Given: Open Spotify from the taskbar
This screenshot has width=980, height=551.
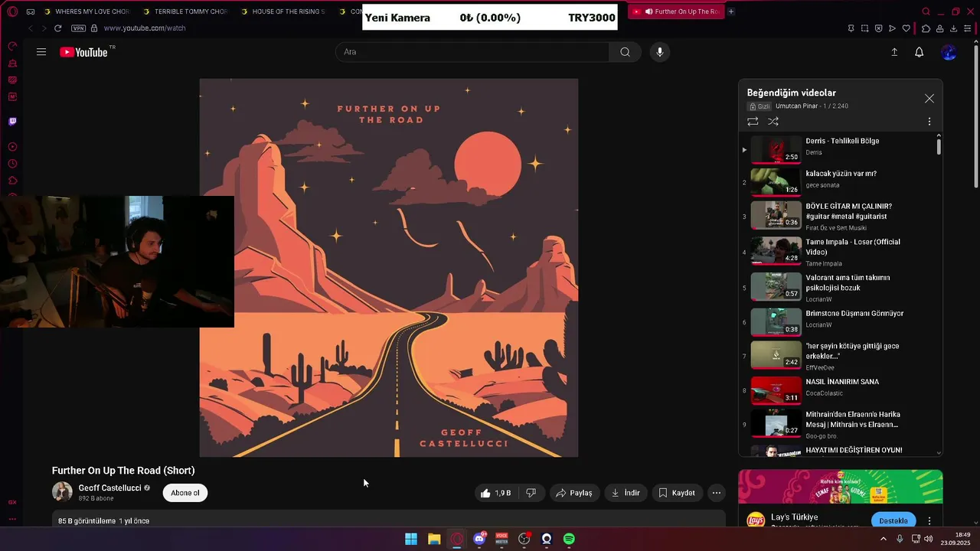Looking at the screenshot, I should (x=569, y=539).
